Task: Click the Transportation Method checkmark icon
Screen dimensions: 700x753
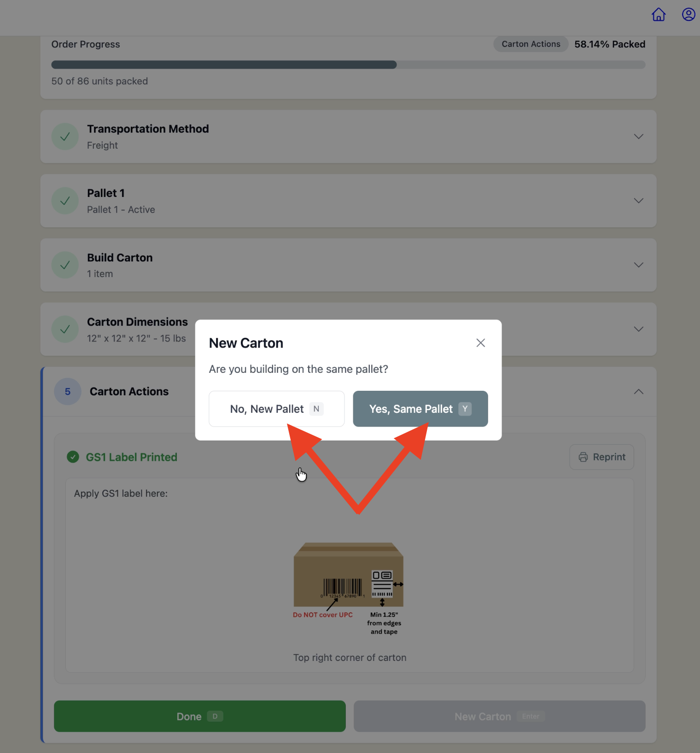Action: [65, 136]
